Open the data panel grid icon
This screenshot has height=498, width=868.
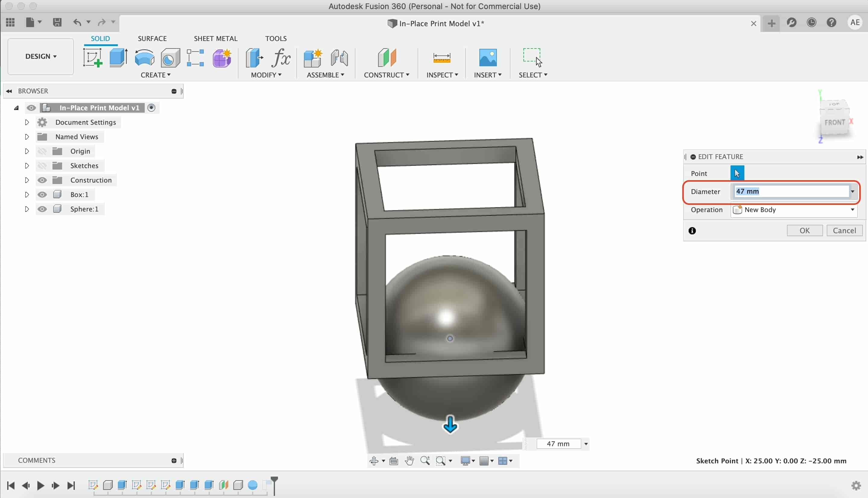[x=10, y=23]
